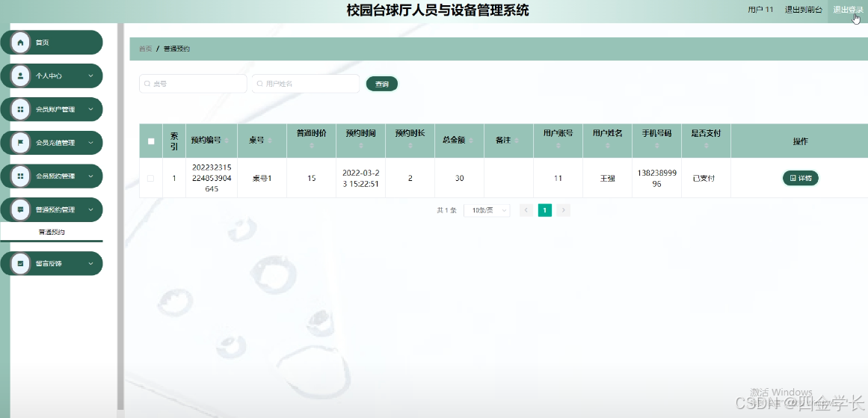Open 详情 for the 王强 reservation
The image size is (868, 418).
click(x=800, y=178)
